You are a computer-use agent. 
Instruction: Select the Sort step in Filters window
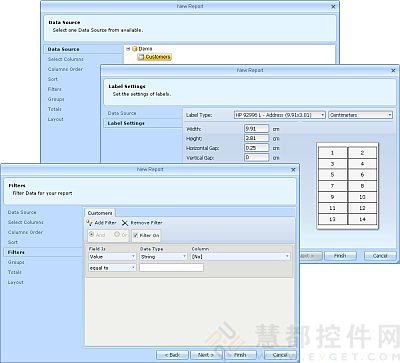(13, 242)
